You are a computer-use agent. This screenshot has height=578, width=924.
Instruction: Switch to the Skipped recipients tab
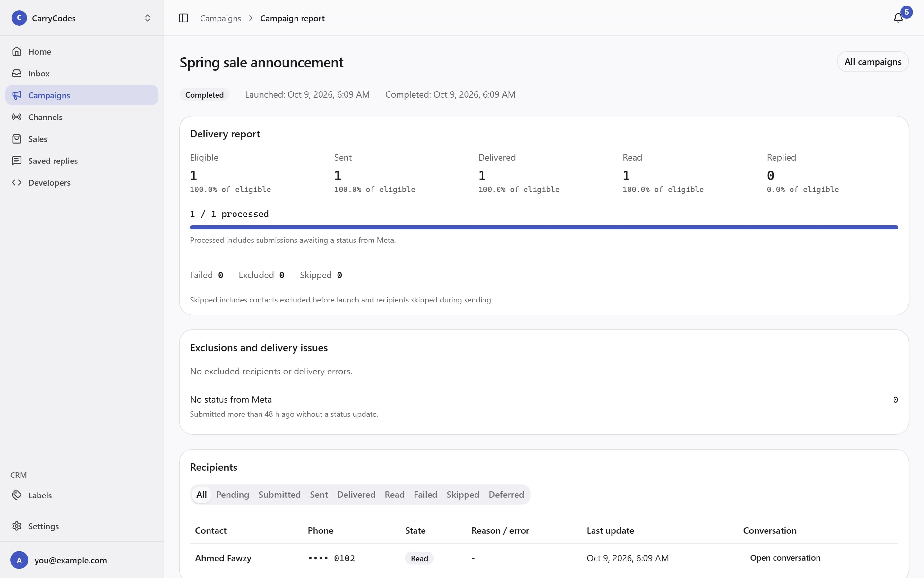coord(463,494)
